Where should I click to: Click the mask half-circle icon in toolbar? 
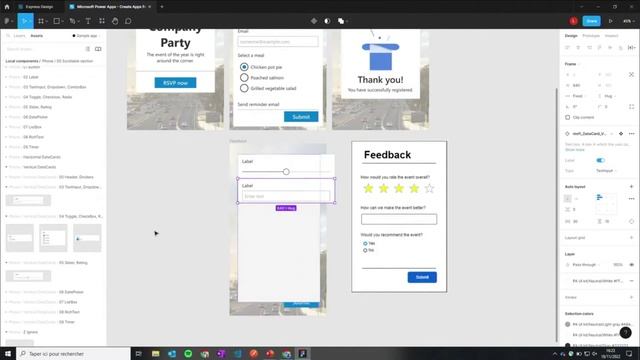coord(327,21)
